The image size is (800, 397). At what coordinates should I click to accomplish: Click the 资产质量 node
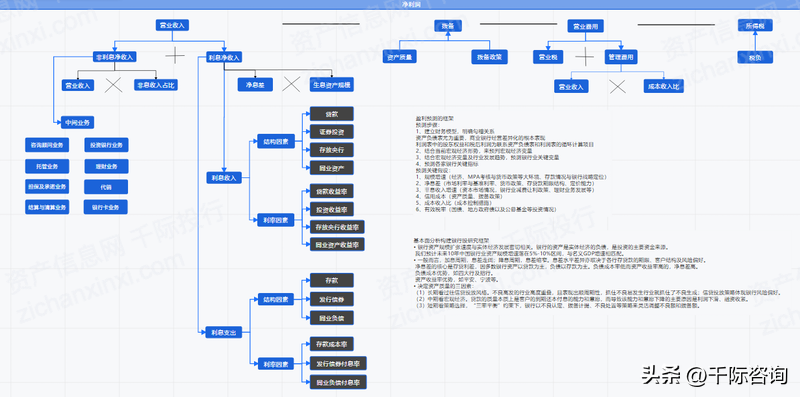point(400,57)
